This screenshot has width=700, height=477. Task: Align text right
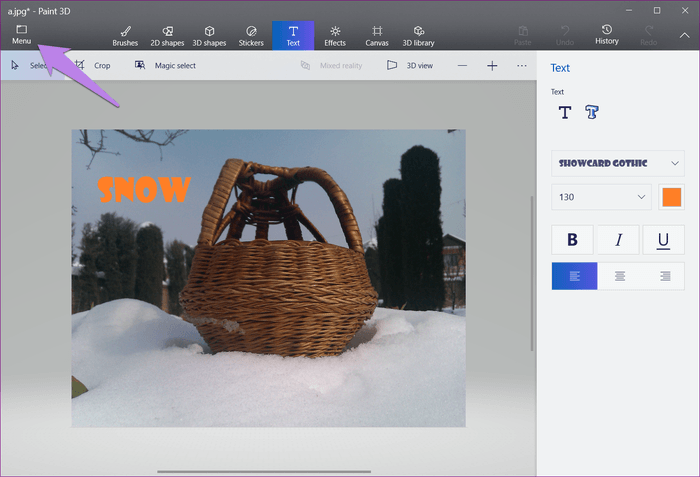coord(665,276)
